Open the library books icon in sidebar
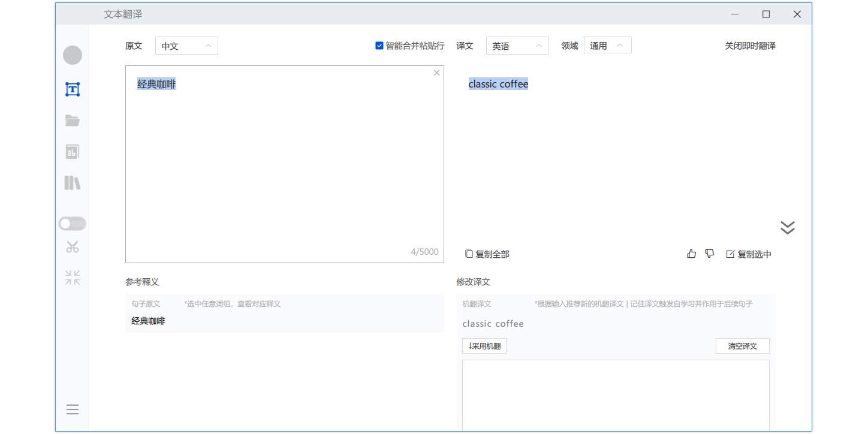868x434 pixels. coord(73,183)
